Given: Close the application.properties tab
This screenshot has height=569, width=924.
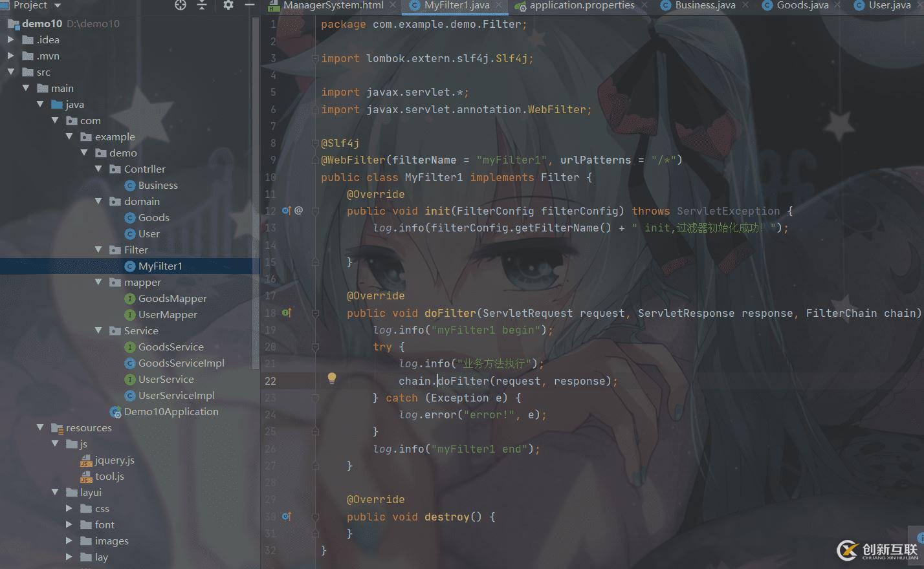Looking at the screenshot, I should coord(644,5).
